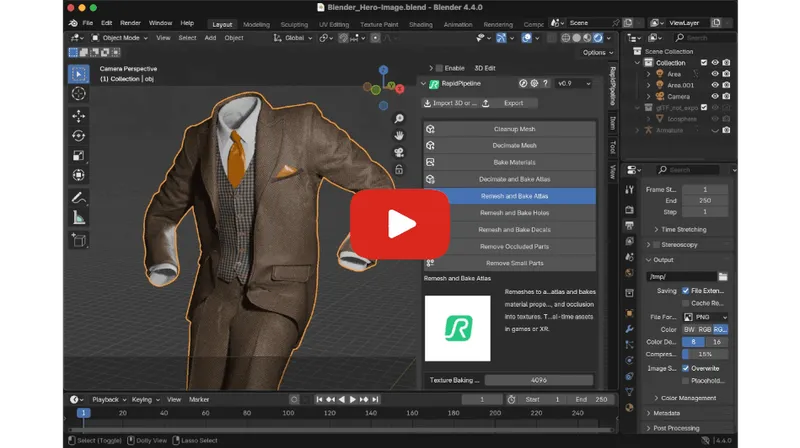This screenshot has height=448, width=800.
Task: Toggle File Extensions checkbox
Action: [x=686, y=291]
